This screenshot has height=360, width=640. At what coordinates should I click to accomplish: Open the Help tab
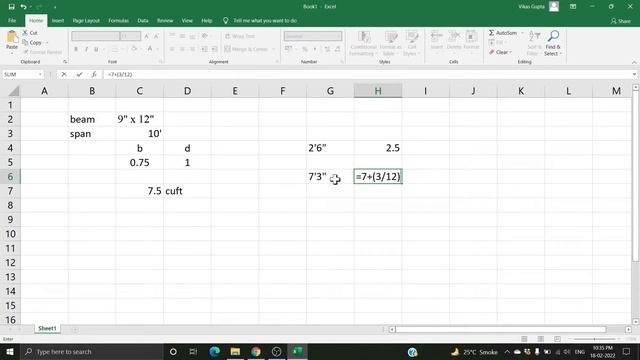pyautogui.click(x=207, y=20)
